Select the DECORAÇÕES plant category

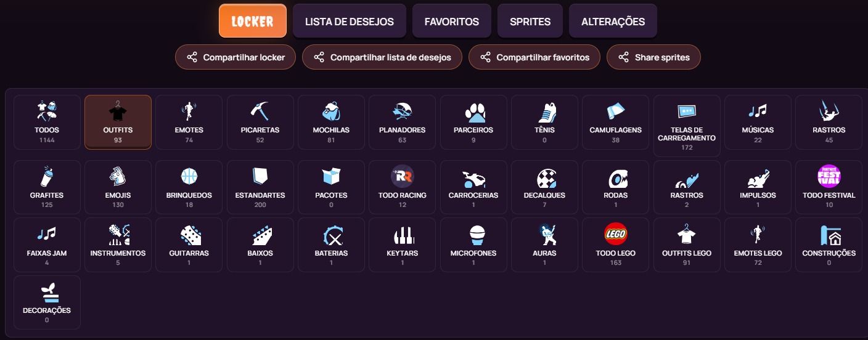click(47, 302)
